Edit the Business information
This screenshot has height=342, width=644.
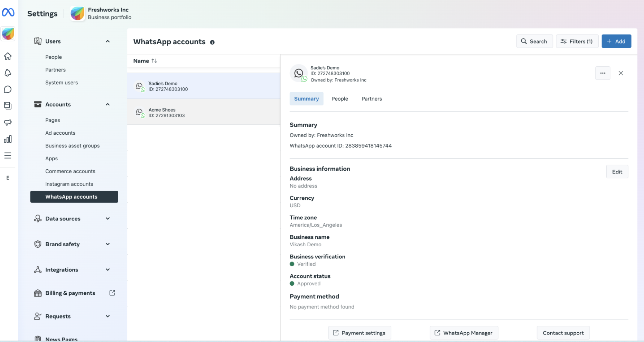(617, 172)
